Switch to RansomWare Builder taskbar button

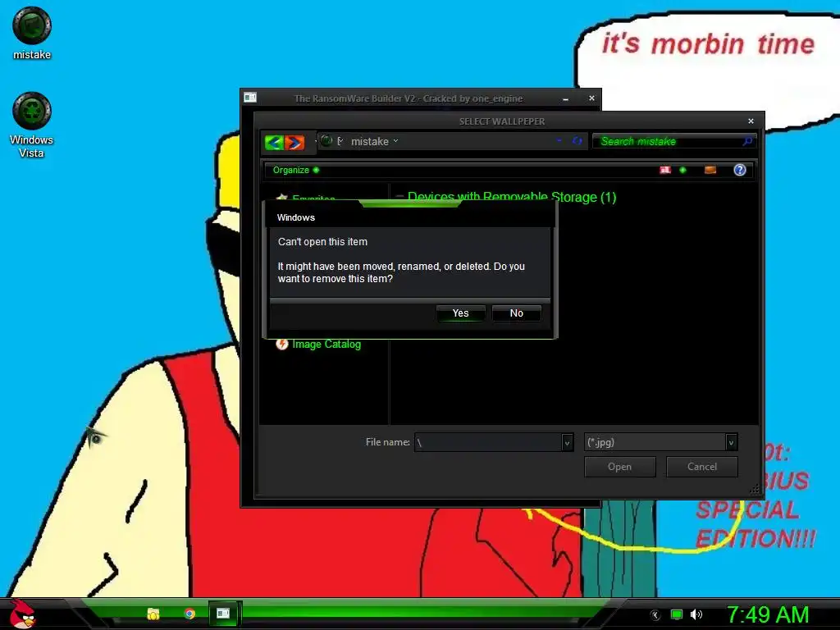(x=223, y=614)
